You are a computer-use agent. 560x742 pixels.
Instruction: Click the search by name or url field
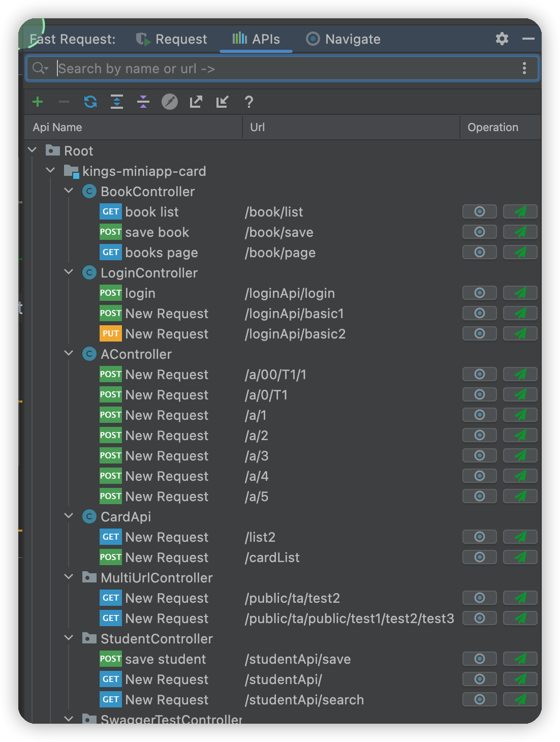click(285, 69)
